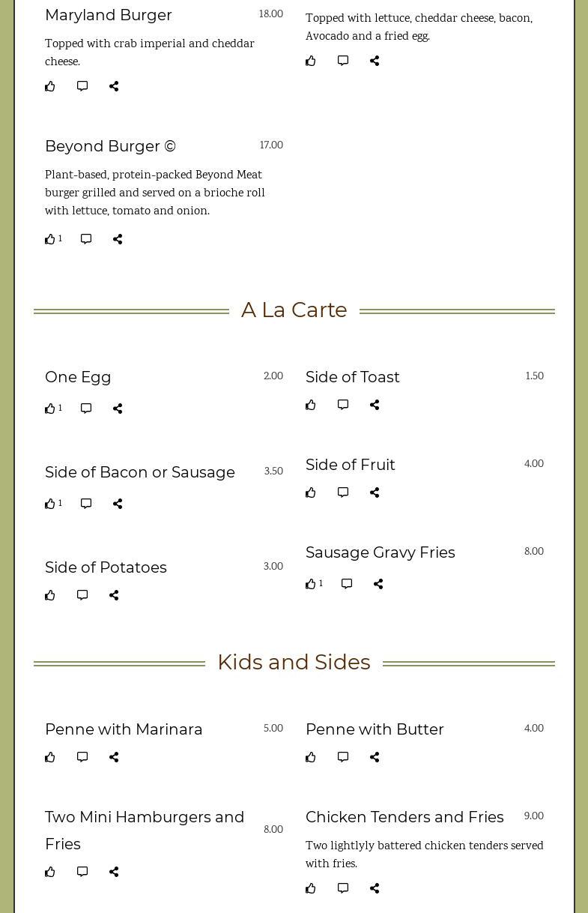Image resolution: width=588 pixels, height=913 pixels.
Task: Click the Beyond Burger item title
Action: click(110, 146)
